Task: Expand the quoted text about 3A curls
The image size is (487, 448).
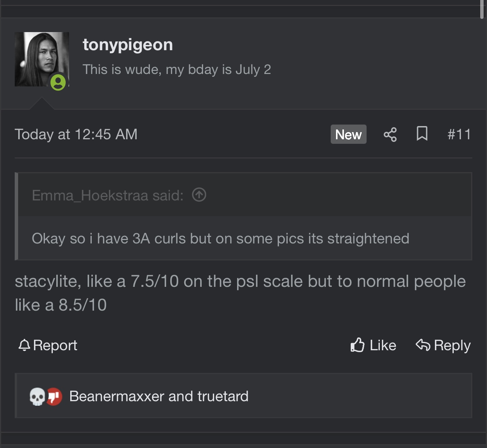Action: [x=220, y=239]
